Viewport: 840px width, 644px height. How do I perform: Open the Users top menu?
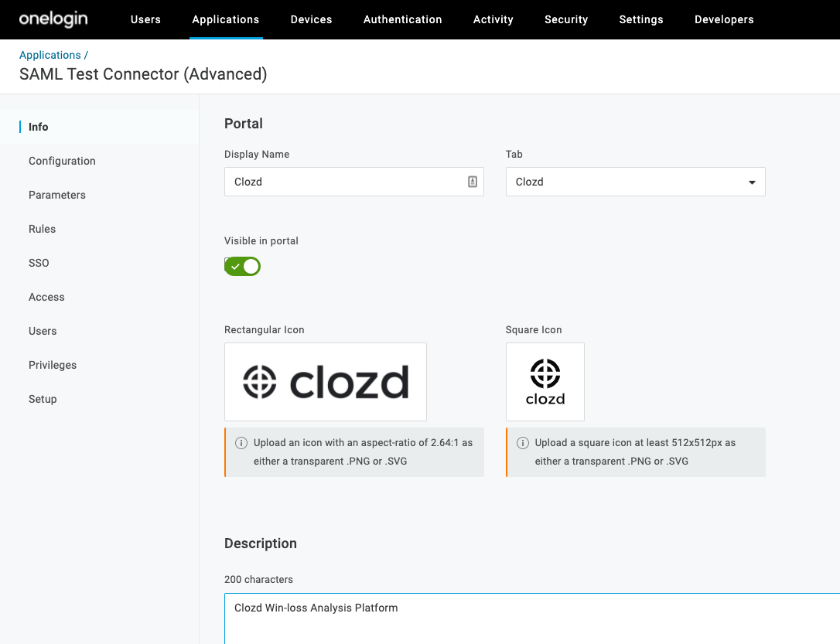[145, 19]
